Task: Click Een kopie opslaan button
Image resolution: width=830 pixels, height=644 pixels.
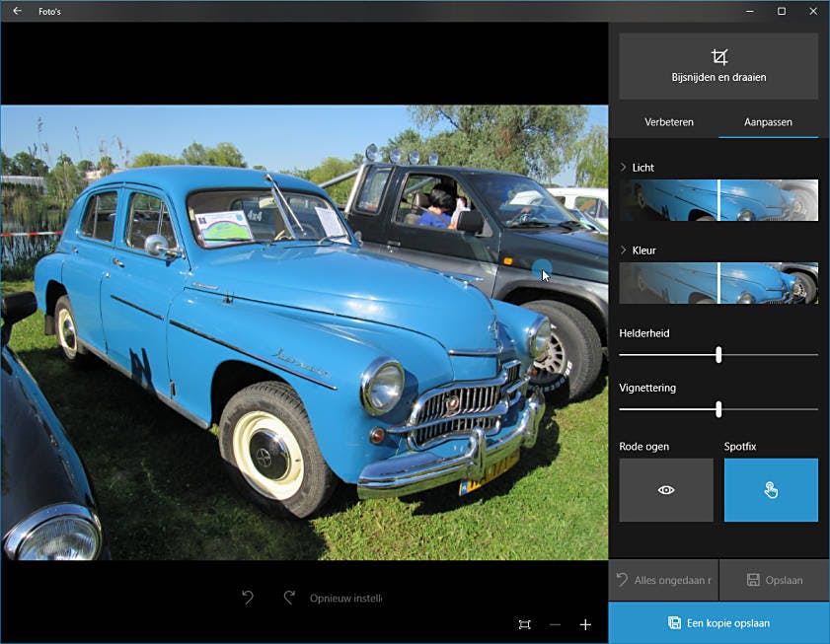Action: point(718,623)
